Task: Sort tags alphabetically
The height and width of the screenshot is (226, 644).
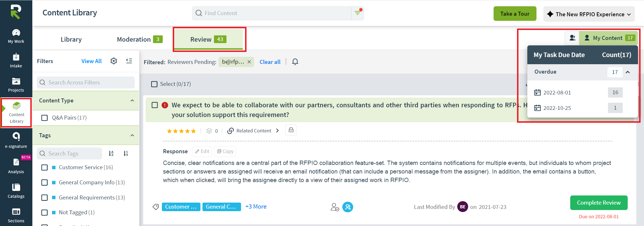Action: click(x=111, y=154)
